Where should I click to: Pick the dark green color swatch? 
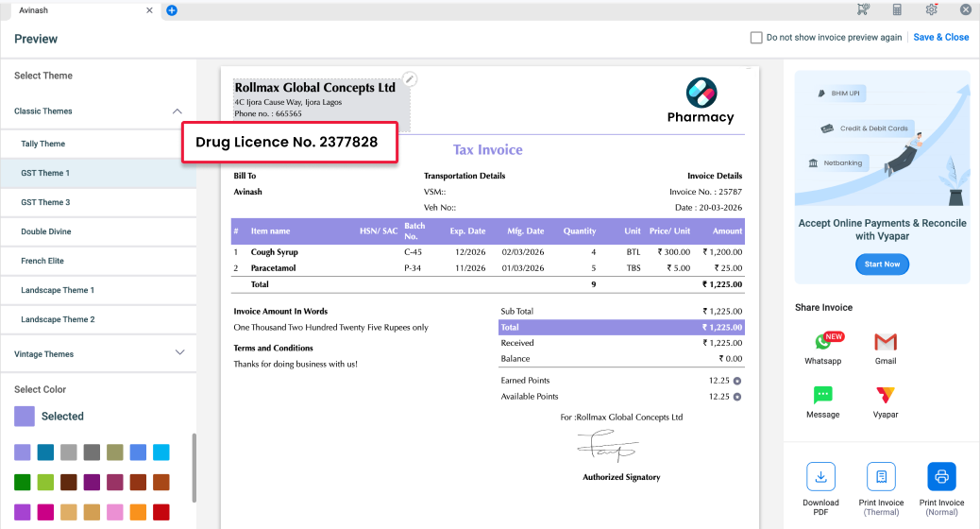click(23, 482)
